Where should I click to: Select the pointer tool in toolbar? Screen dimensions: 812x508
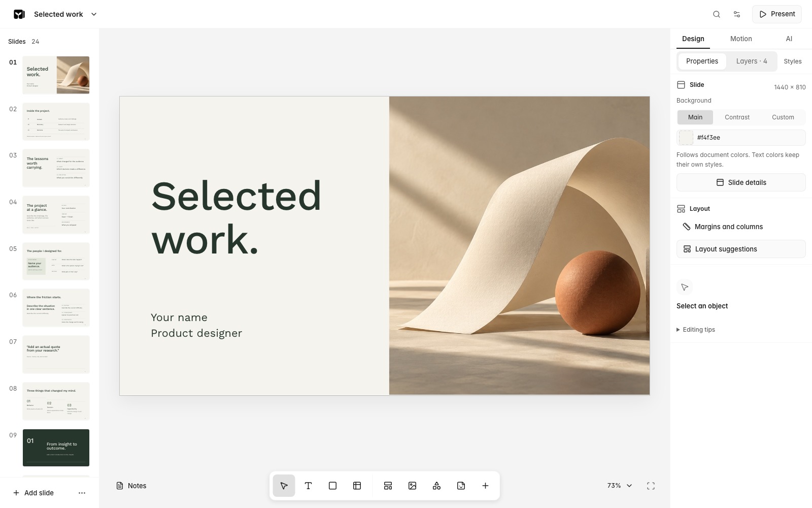(284, 486)
